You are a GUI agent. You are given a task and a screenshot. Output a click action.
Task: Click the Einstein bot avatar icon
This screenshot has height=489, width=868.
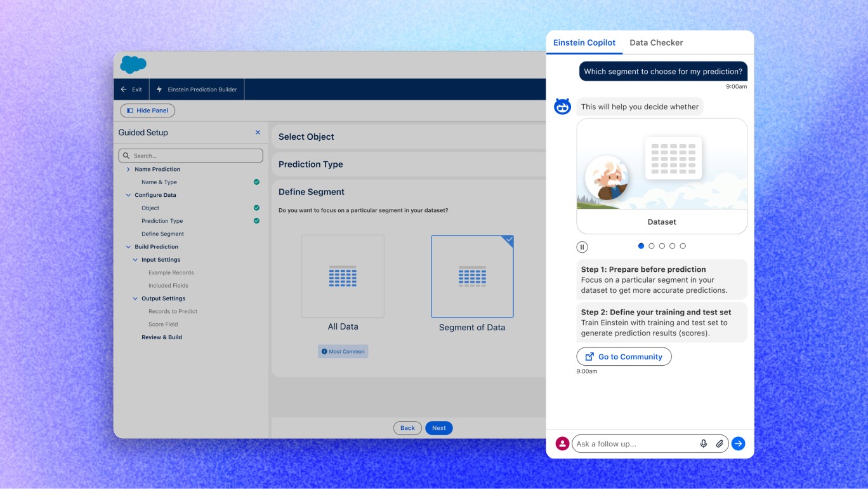pos(563,107)
